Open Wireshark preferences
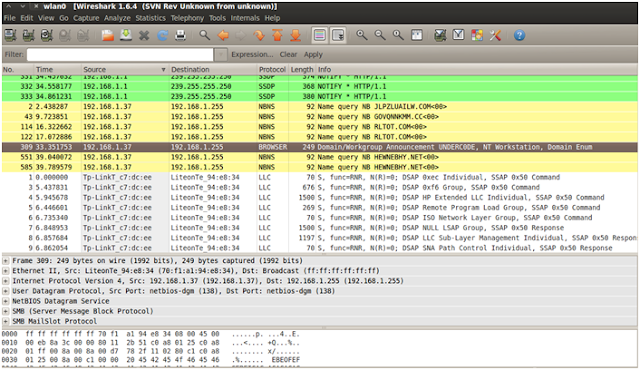640x370 pixels. (x=495, y=35)
